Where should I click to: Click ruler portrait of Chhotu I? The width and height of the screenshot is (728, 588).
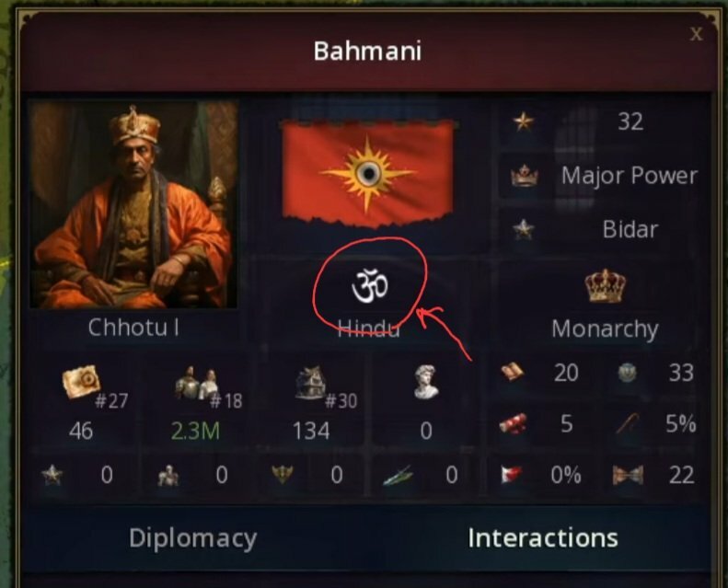pos(133,204)
